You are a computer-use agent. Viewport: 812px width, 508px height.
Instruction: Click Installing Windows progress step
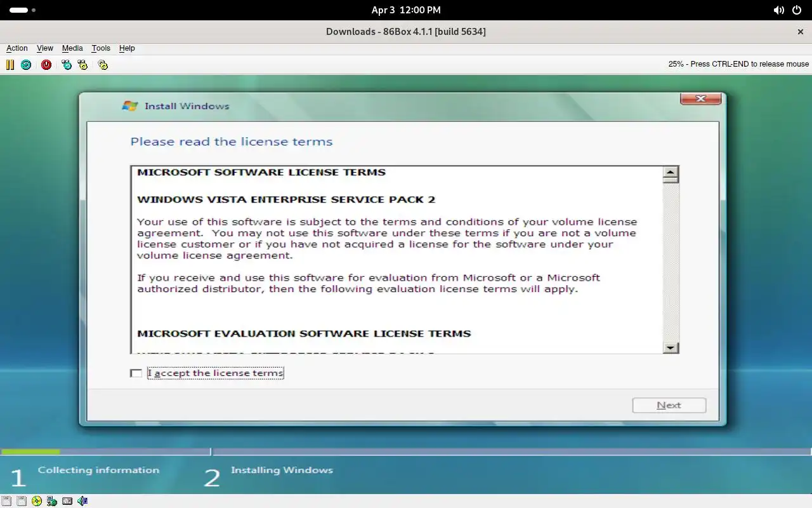point(282,471)
